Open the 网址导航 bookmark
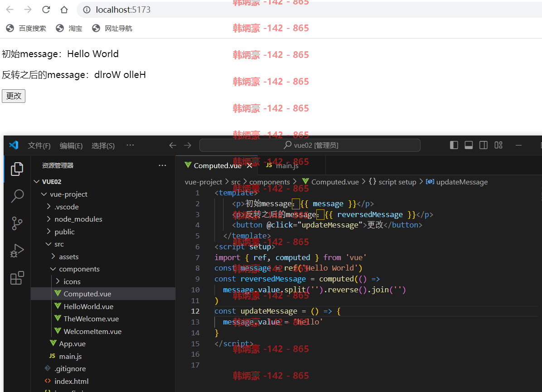This screenshot has width=542, height=392. 112,29
